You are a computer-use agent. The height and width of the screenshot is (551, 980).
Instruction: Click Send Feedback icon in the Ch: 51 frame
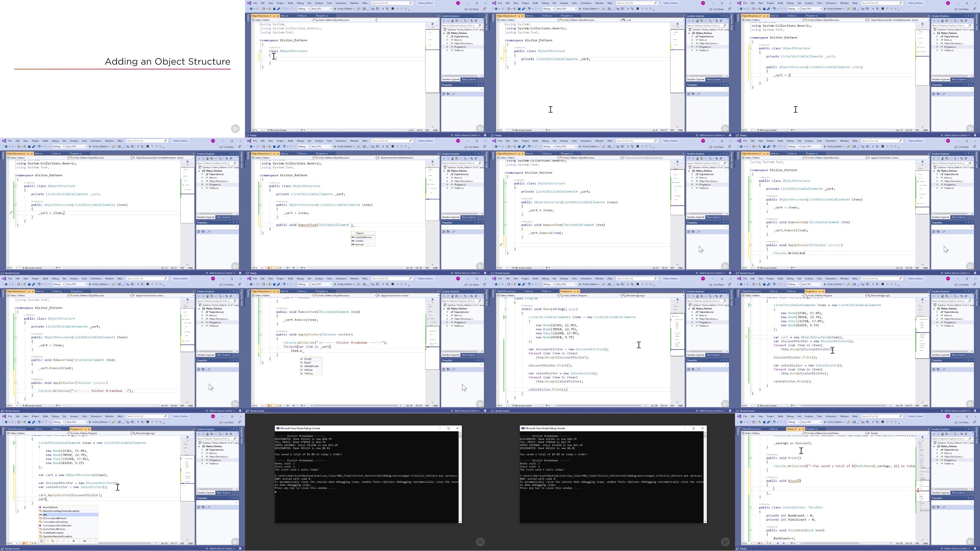pyautogui.click(x=975, y=284)
